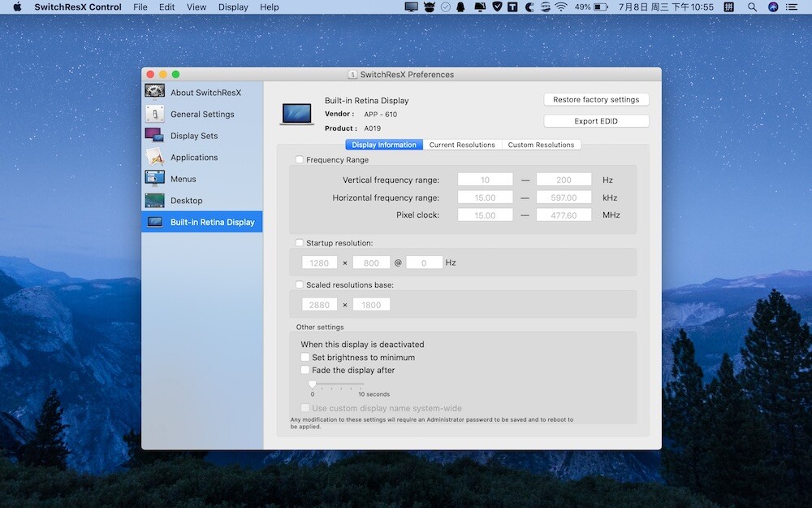Open About SwitchResX icon in sidebar

tap(154, 92)
